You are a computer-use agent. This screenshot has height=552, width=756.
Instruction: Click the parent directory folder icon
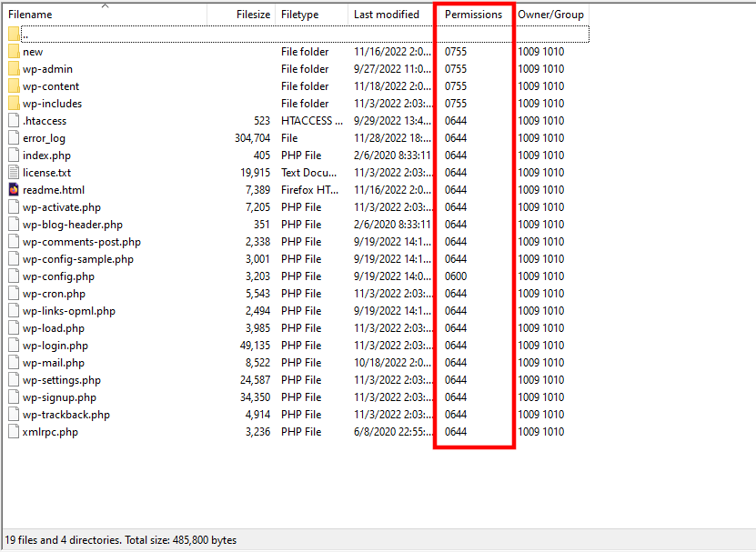(x=13, y=34)
